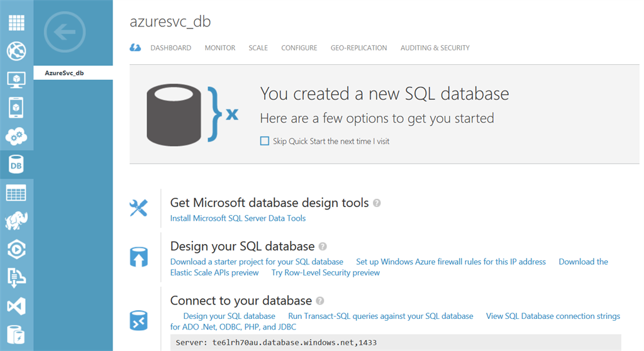The width and height of the screenshot is (644, 351).
Task: Open Mobile Services sidebar icon
Action: click(x=16, y=108)
